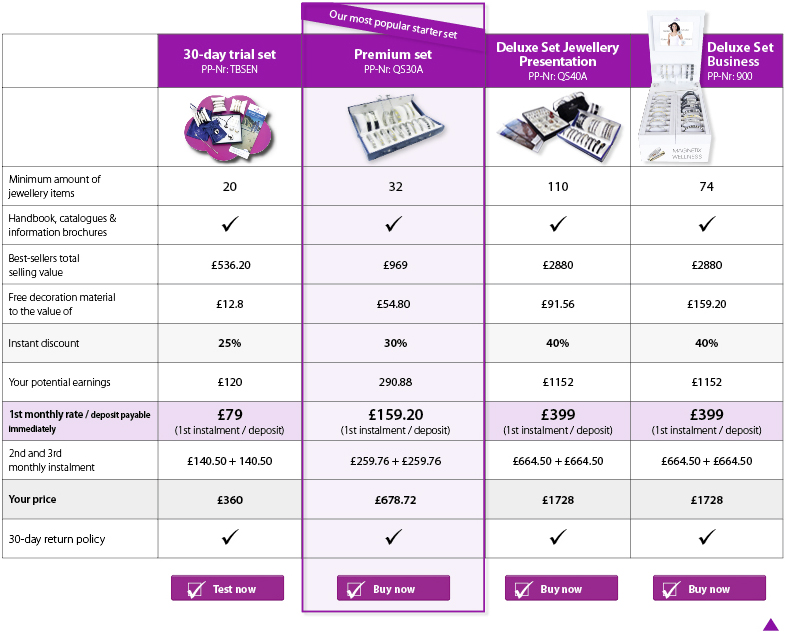Screen dimensions: 786x632
Task: Select the Deluxe Set Jewellery Presentation header
Action: click(557, 61)
